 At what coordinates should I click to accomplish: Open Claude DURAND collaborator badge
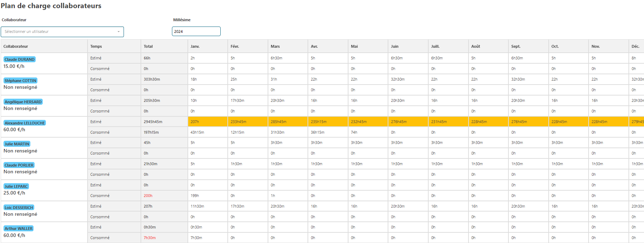pyautogui.click(x=19, y=59)
